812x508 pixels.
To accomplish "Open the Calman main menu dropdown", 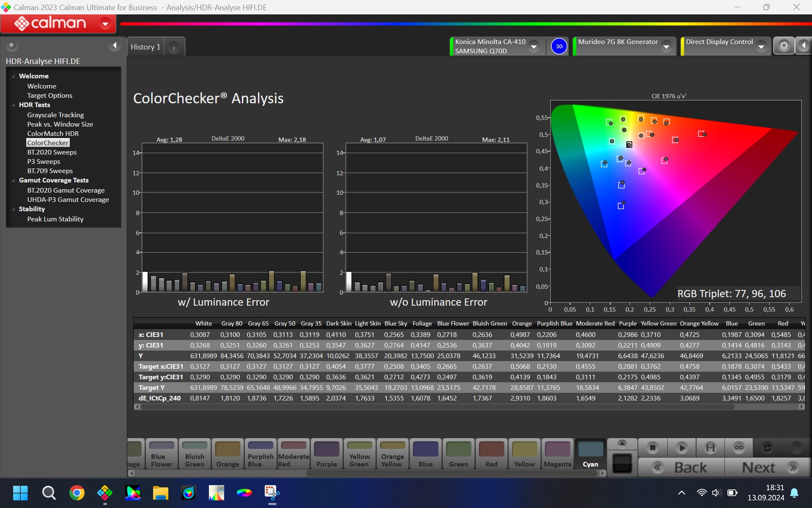I will pyautogui.click(x=105, y=23).
